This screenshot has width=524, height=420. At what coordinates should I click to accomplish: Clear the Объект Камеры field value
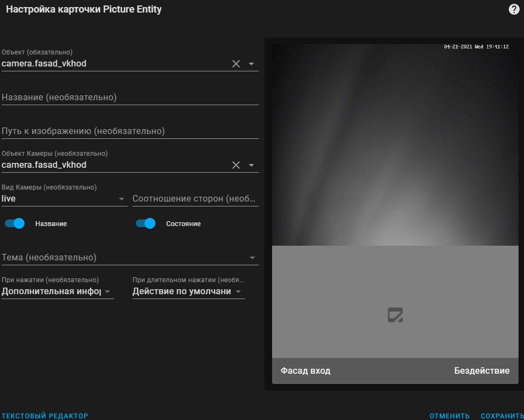(x=236, y=165)
